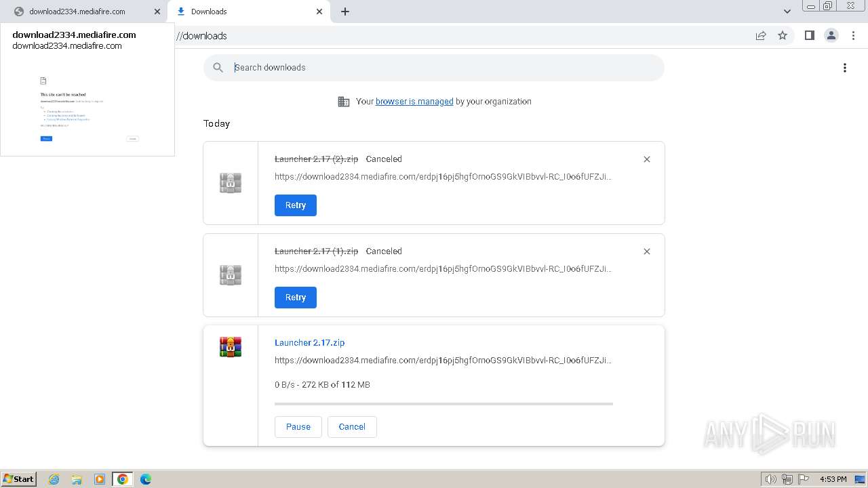This screenshot has height=488, width=868.
Task: Click the source URL of Launcher 2.17.zip
Action: (443, 361)
